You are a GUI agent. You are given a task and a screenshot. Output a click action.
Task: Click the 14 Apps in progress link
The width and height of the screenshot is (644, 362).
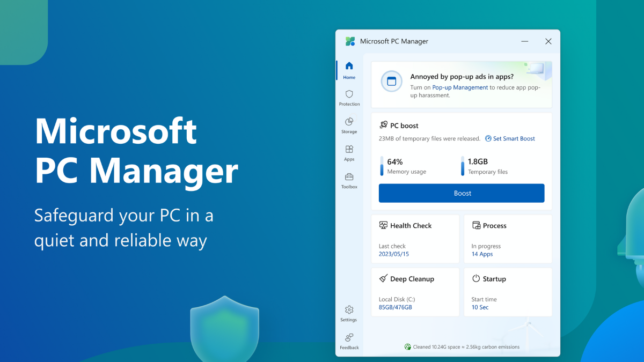482,254
